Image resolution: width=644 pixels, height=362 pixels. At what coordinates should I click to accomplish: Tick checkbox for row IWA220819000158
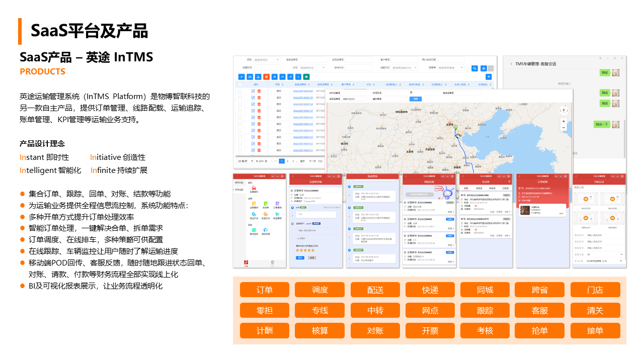pyautogui.click(x=240, y=104)
